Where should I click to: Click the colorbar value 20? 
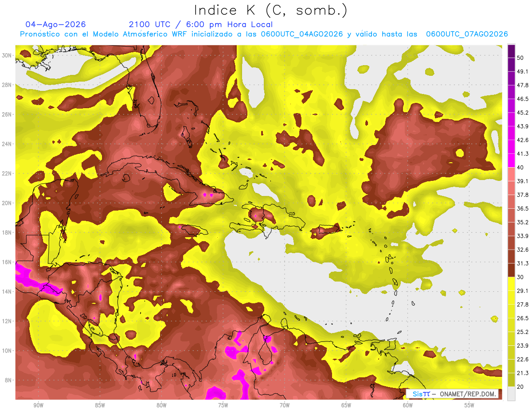[x=520, y=387]
